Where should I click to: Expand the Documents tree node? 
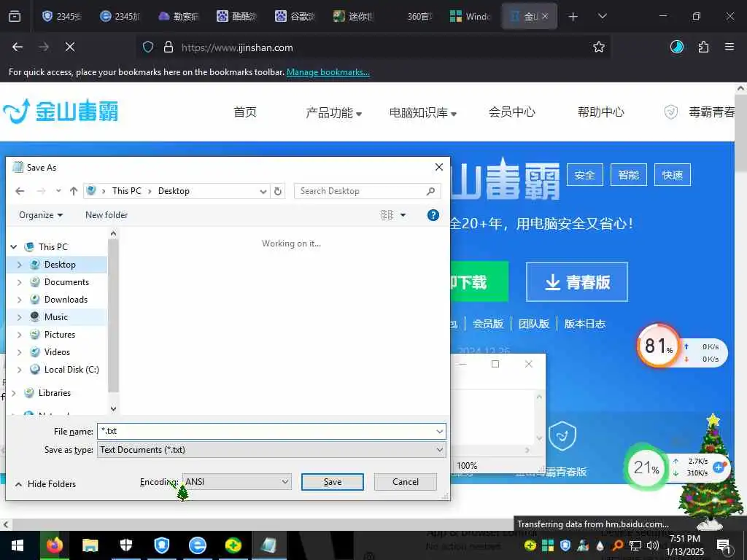click(20, 282)
